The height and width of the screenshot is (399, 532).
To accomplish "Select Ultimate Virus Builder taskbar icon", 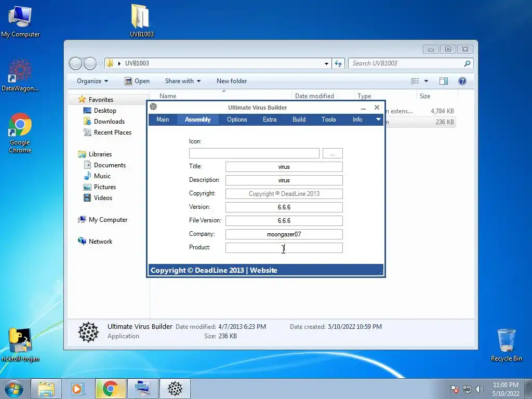I will click(x=175, y=389).
